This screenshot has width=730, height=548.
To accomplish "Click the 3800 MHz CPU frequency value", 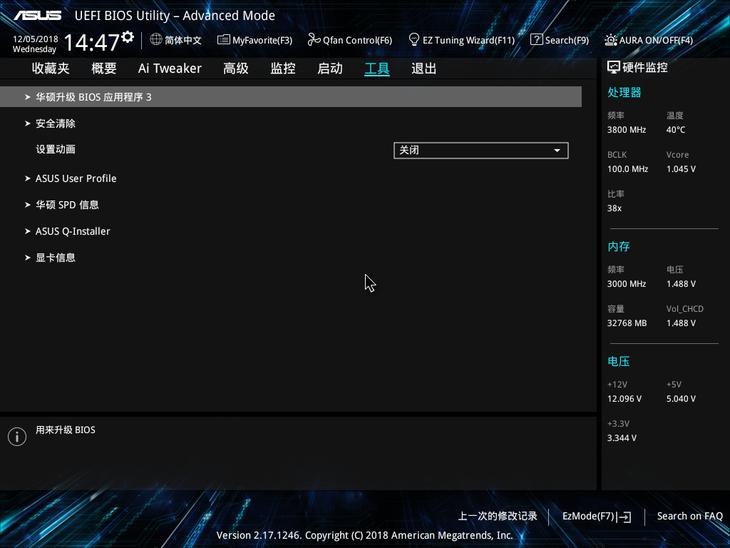I will click(x=626, y=130).
